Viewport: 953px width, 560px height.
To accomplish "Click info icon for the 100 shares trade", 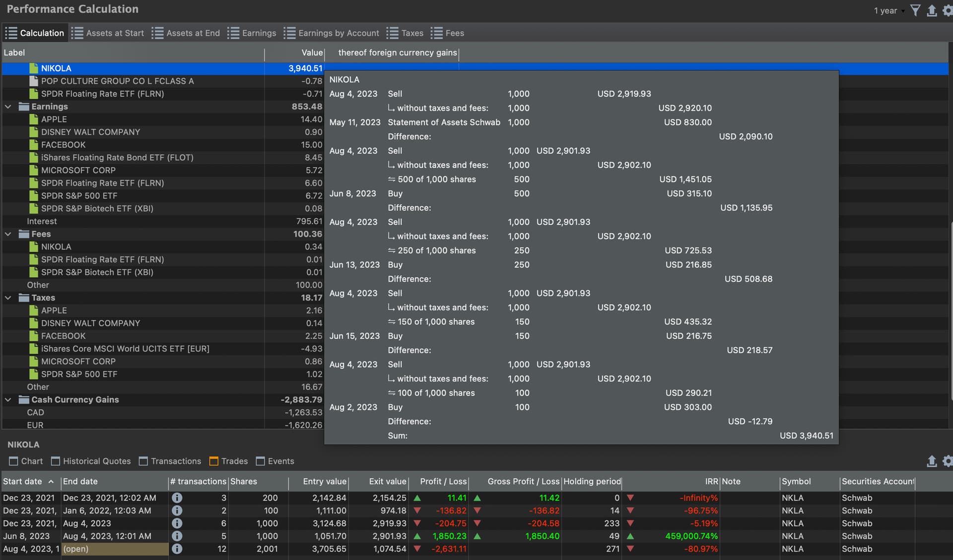I will tap(177, 511).
